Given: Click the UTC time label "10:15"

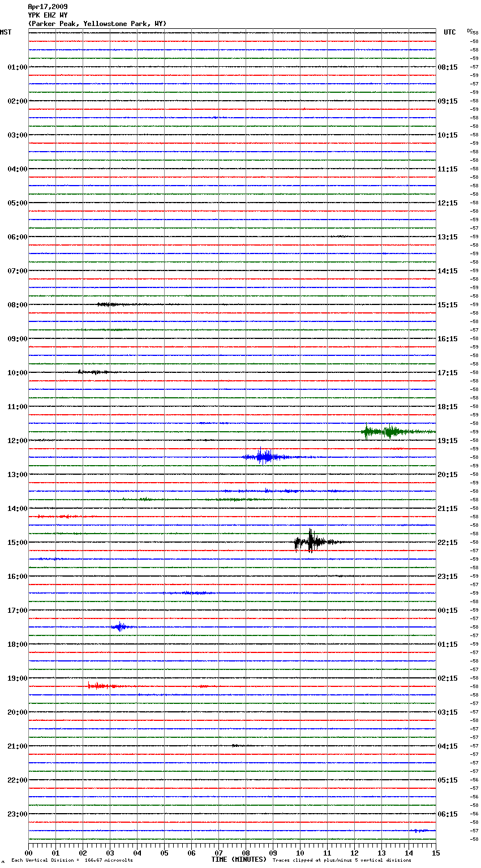Looking at the screenshot, I should tap(448, 135).
